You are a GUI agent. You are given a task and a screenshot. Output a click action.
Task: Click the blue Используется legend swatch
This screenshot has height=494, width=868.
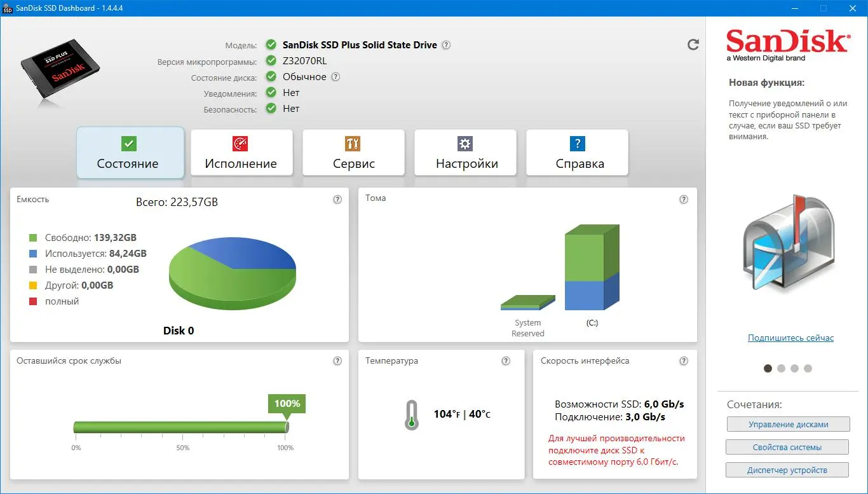point(33,254)
